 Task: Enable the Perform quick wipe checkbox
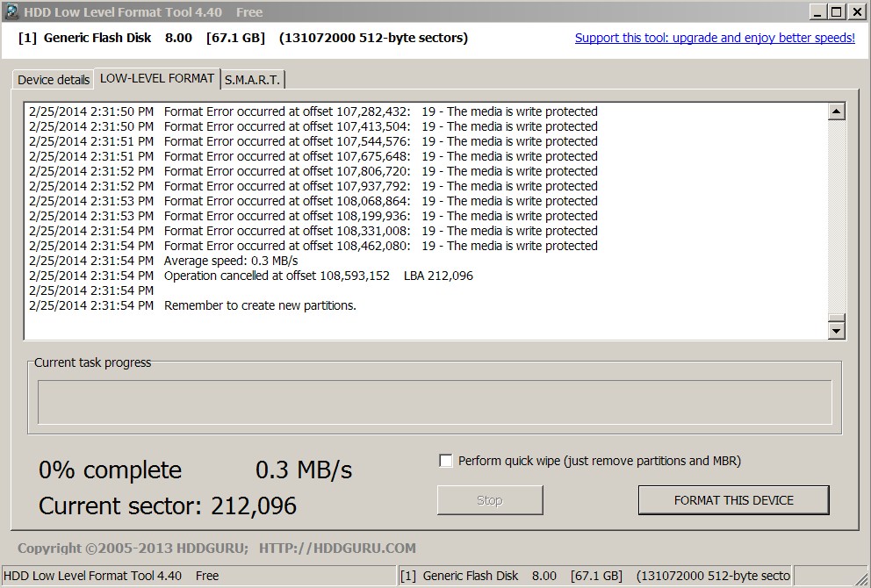[x=445, y=461]
